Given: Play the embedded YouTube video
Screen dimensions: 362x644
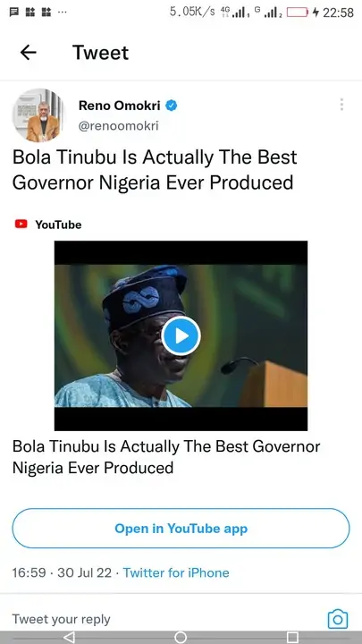Looking at the screenshot, I should 181,336.
